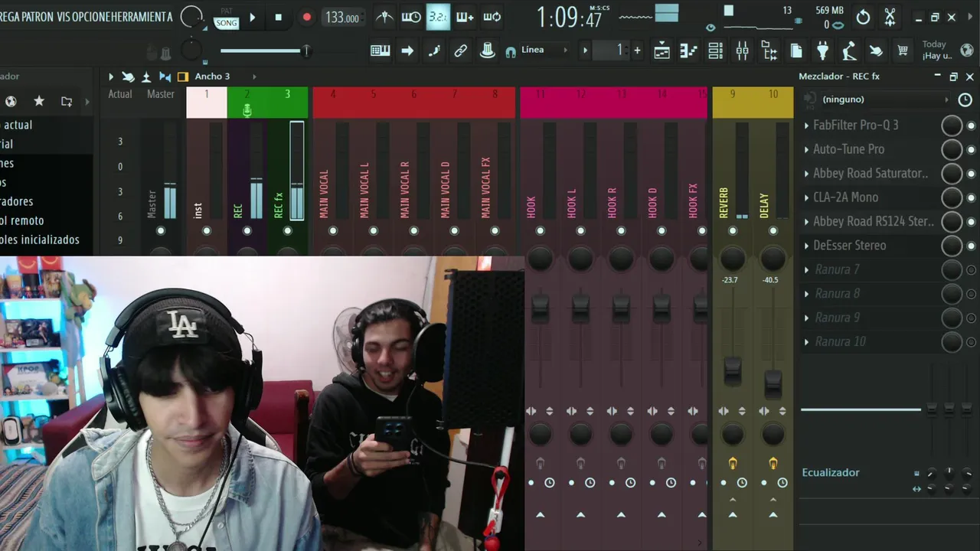Open the (ninguno) input source dropdown
This screenshot has height=551, width=980.
click(885, 99)
